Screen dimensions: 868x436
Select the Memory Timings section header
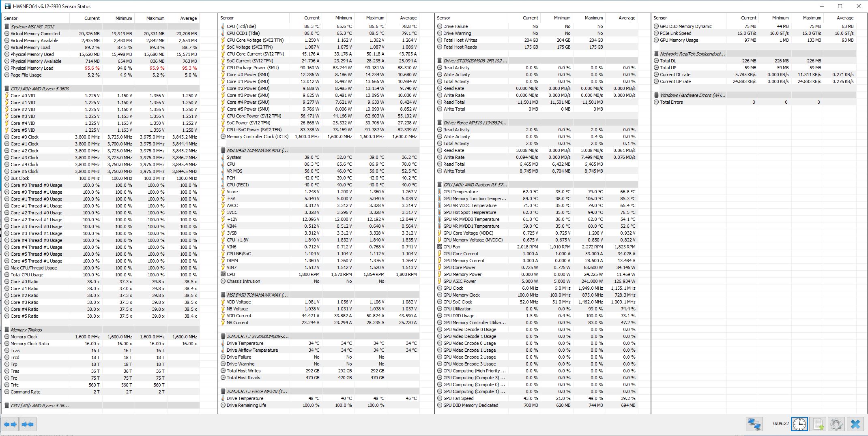(26, 330)
